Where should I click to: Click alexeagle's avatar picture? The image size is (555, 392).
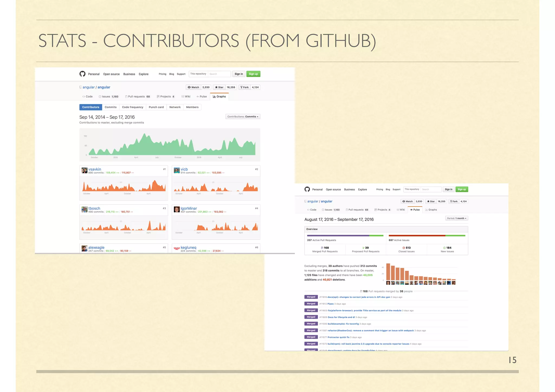click(x=85, y=248)
